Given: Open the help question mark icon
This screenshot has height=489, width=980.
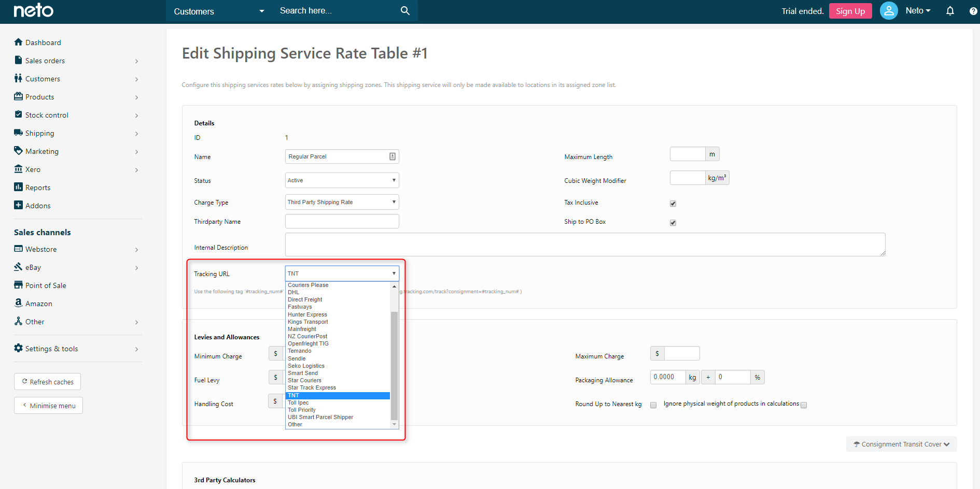Looking at the screenshot, I should (x=973, y=11).
